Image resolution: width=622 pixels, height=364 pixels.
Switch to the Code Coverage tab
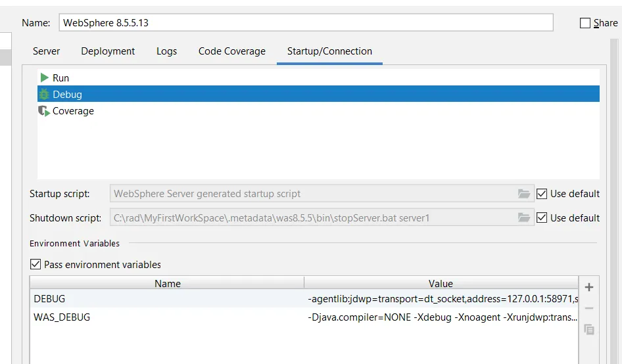[x=232, y=51]
